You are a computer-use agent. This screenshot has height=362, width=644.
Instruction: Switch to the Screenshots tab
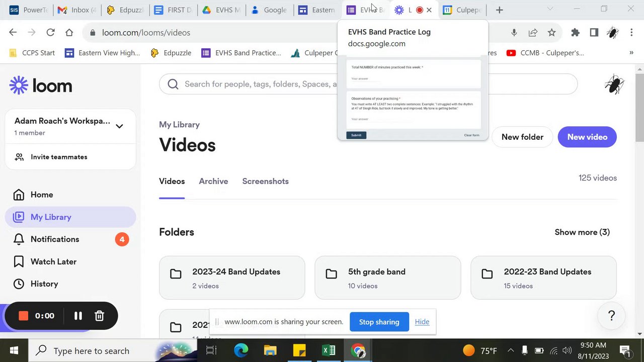point(265,181)
